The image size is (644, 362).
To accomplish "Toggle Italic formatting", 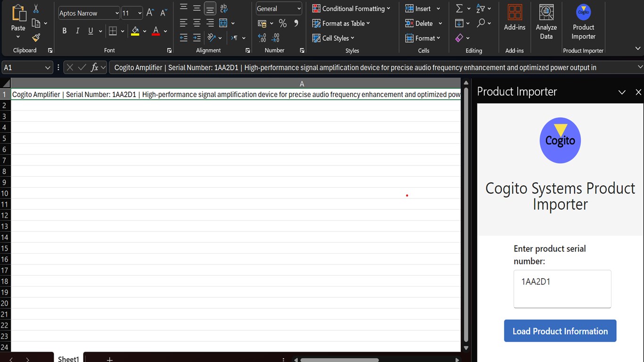I will point(77,31).
